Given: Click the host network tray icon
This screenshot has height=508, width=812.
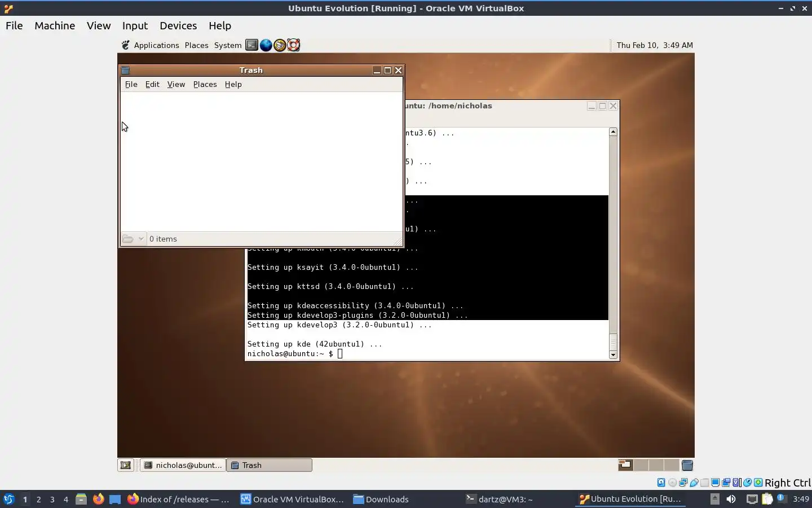Looking at the screenshot, I should click(x=752, y=499).
